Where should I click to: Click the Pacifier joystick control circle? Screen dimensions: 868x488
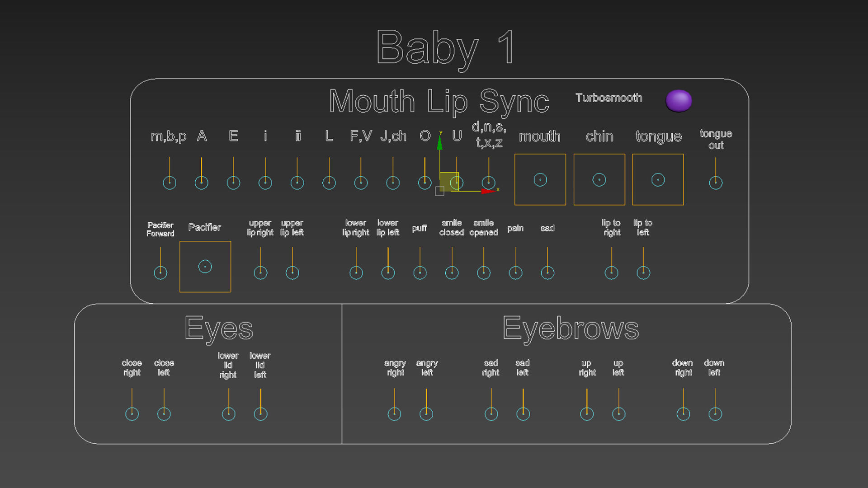(x=205, y=267)
